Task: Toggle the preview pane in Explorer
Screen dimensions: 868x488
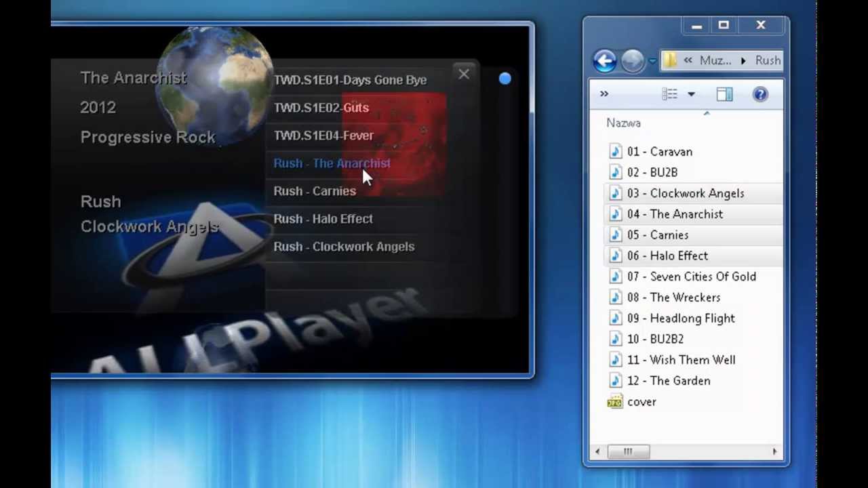Action: 724,94
